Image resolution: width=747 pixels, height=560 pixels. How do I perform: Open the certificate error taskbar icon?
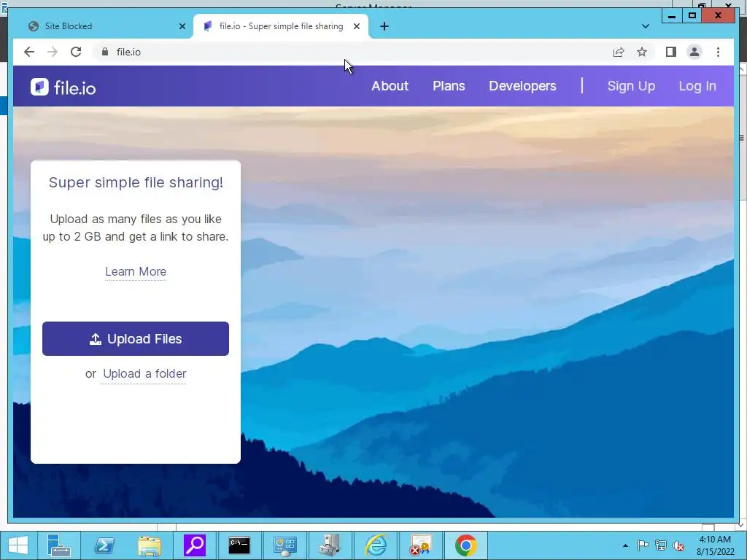[420, 545]
